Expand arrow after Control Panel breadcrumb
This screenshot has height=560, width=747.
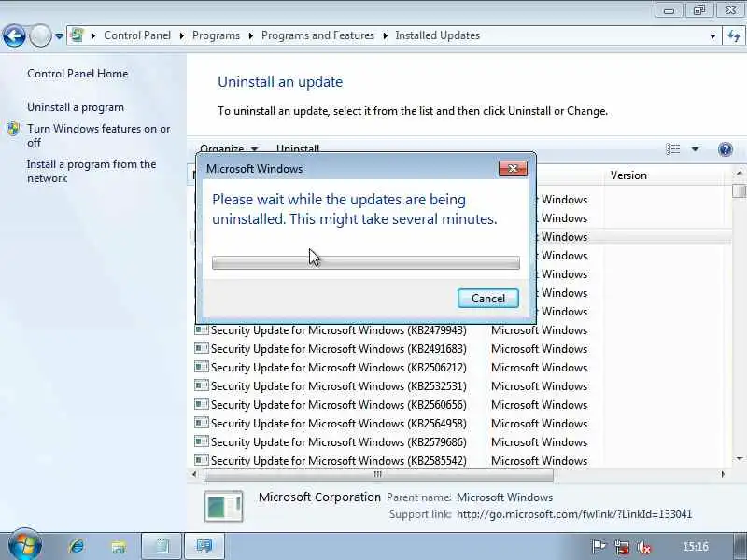pyautogui.click(x=181, y=35)
